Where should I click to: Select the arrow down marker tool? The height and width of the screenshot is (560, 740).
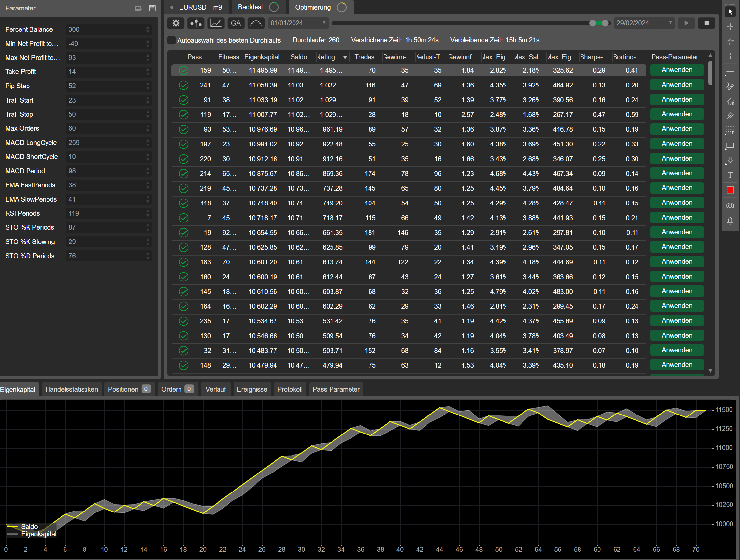[x=730, y=160]
